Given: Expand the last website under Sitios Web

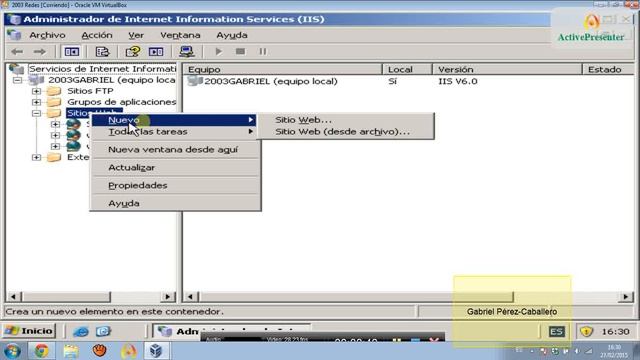Looking at the screenshot, I should click(x=56, y=146).
